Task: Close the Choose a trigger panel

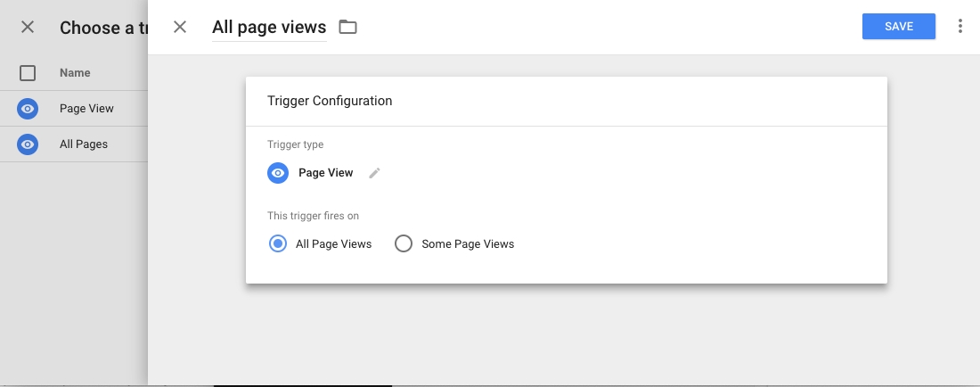Action: click(28, 27)
